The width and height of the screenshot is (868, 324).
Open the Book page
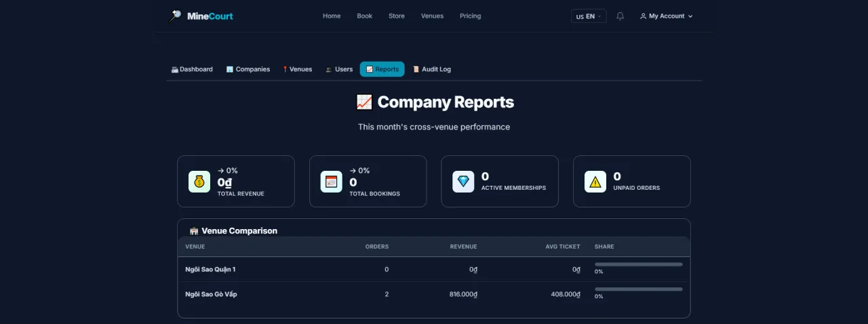click(365, 16)
